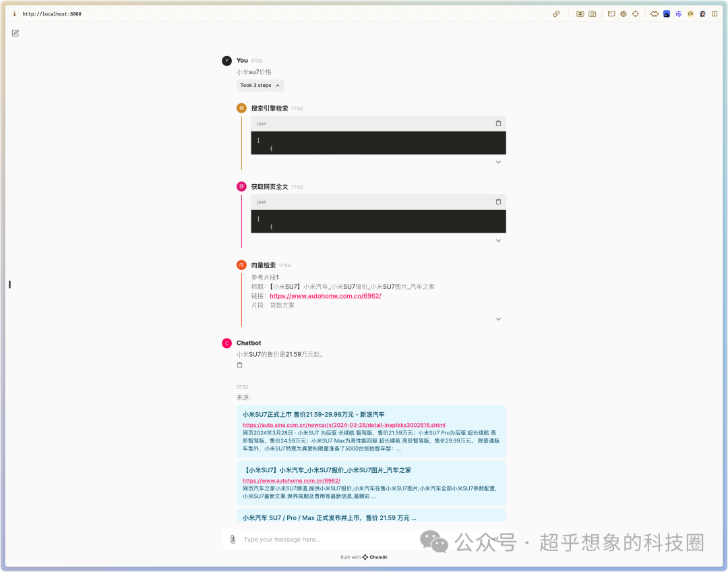Viewport: 728px width, 572px height.
Task: Click the 片段：贷款方案 line
Action: [x=273, y=306]
